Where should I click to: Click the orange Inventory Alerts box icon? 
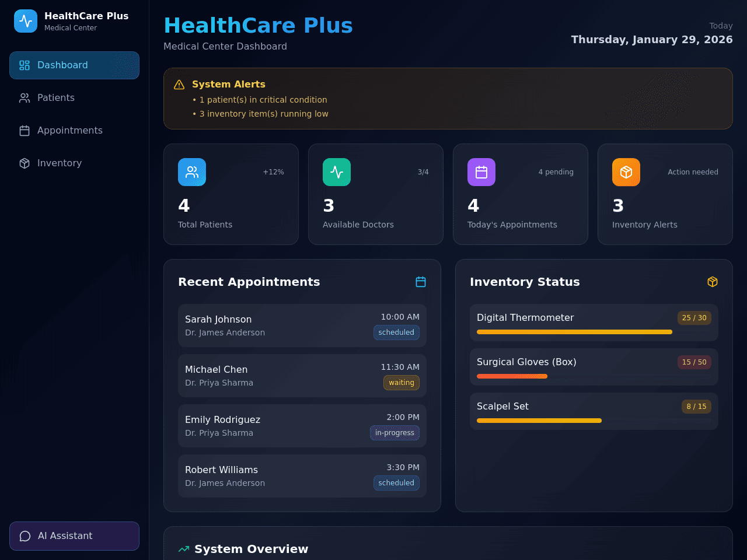626,172
